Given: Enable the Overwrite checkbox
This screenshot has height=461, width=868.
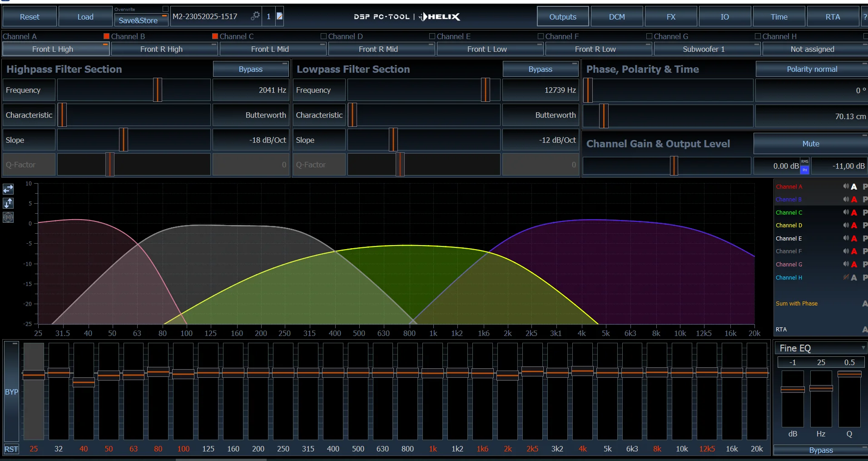Looking at the screenshot, I should click(x=165, y=9).
